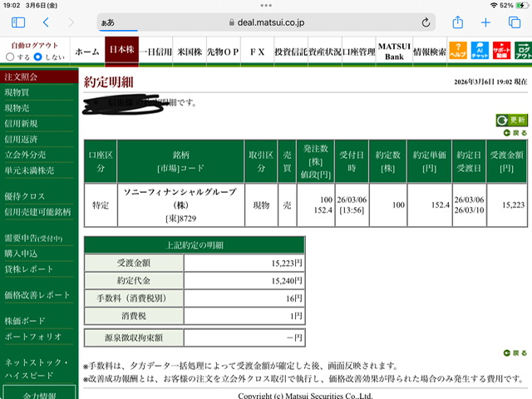Image resolution: width=532 pixels, height=399 pixels.
Task: Open the orange ヘルプ help icon
Action: click(458, 51)
